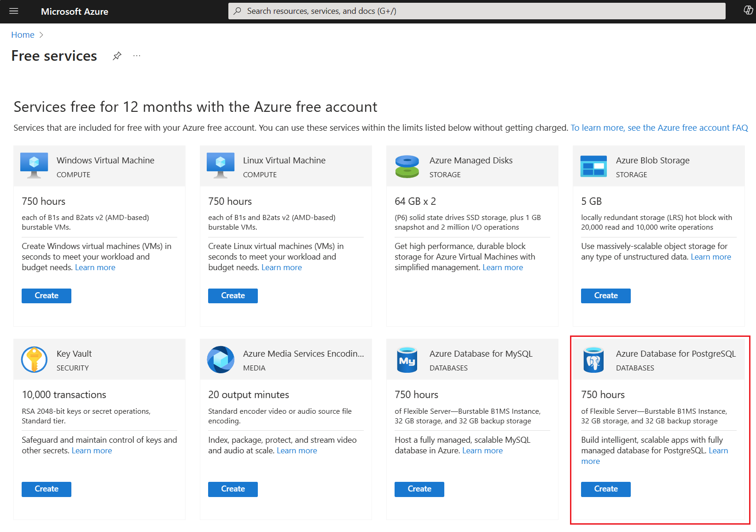The height and width of the screenshot is (532, 756).
Task: Create an Azure Blob Storage account
Action: [606, 295]
